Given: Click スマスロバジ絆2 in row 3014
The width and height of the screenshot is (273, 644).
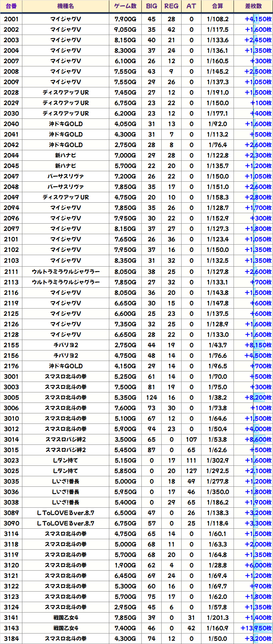Looking at the screenshot, I should click(66, 440).
